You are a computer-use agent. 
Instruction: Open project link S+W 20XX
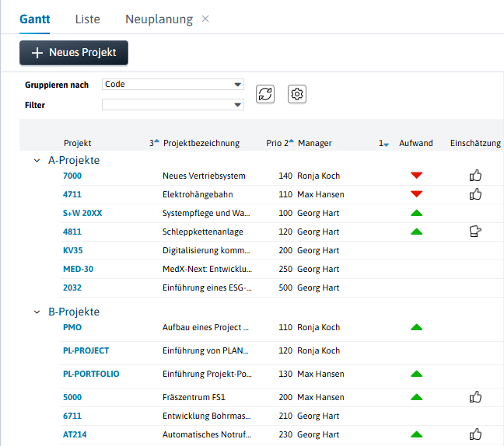click(82, 213)
